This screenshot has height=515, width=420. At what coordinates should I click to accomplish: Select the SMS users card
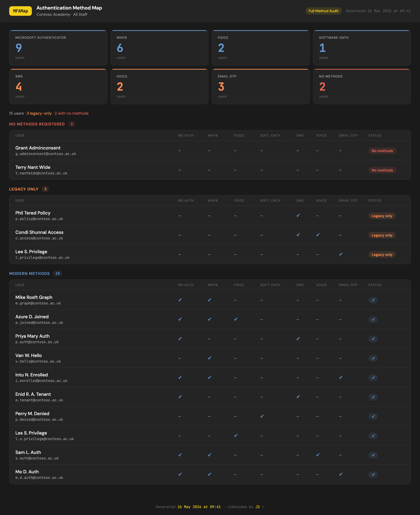pos(58,86)
